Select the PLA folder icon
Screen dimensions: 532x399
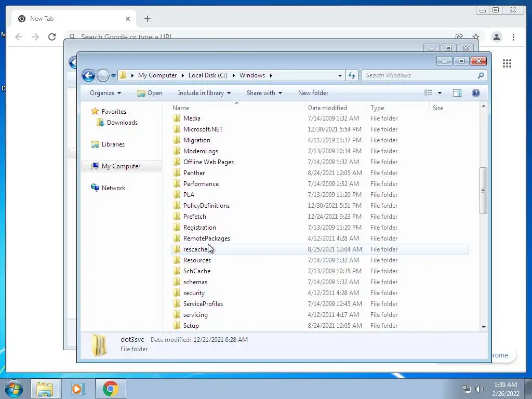[x=177, y=194]
